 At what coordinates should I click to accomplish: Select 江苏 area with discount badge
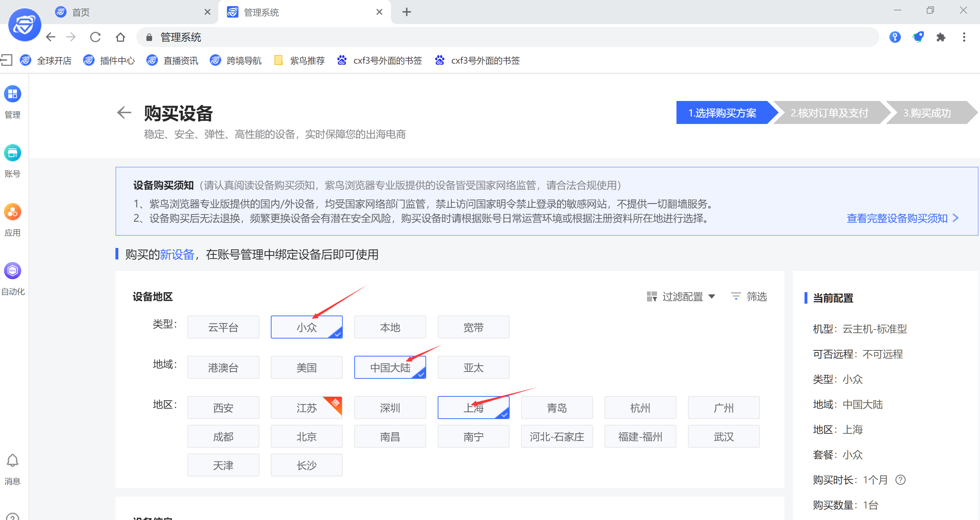[x=306, y=408]
